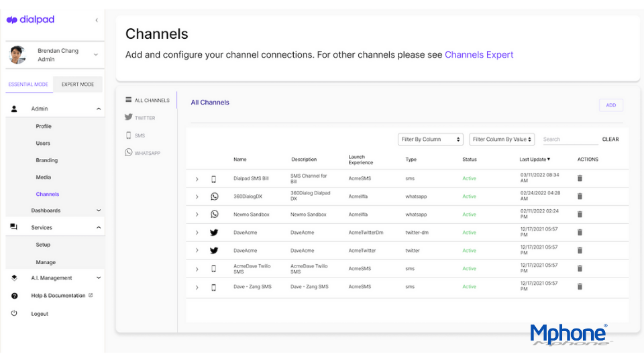
Task: Click the Admin person icon
Action: pos(14,109)
